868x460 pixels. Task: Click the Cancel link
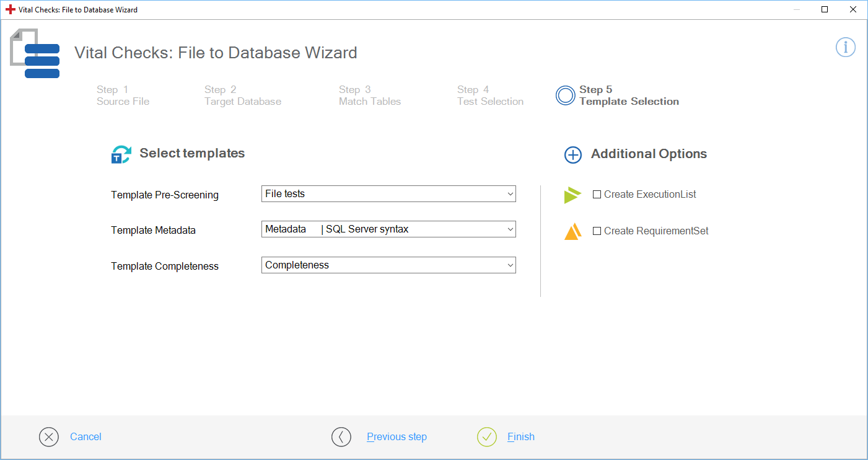click(85, 437)
